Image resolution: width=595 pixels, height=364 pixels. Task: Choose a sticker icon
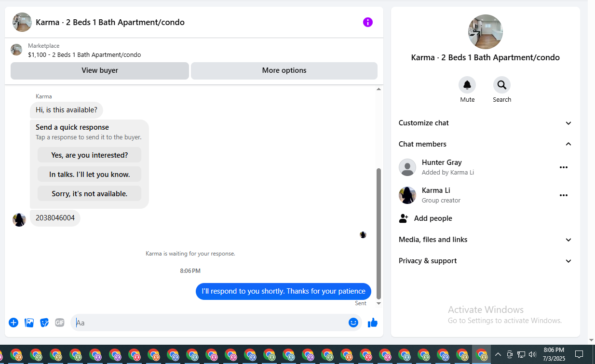44,323
